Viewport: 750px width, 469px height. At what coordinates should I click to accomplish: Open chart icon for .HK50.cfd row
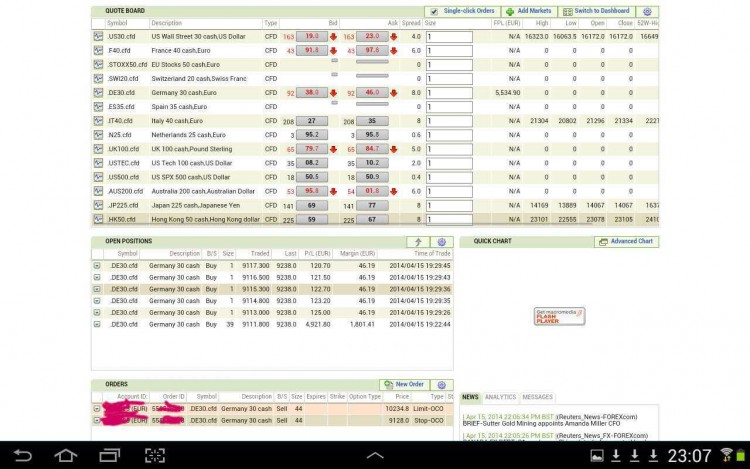click(x=98, y=219)
